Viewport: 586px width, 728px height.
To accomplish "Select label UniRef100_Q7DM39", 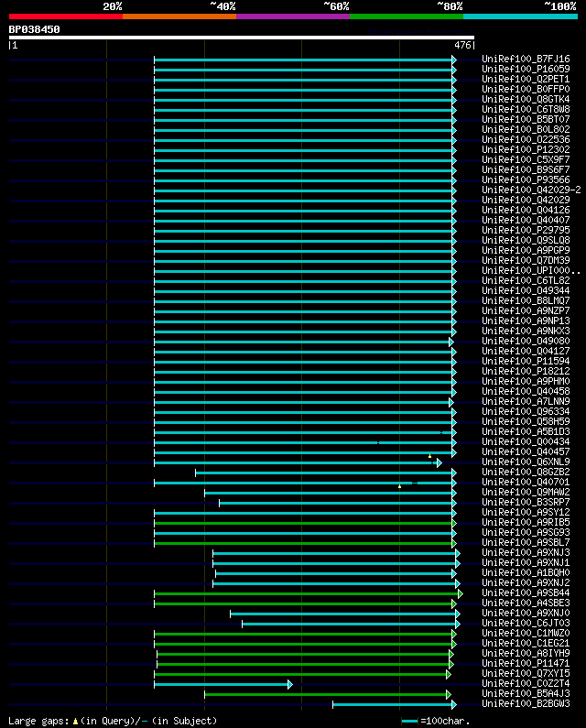I will (x=526, y=260).
